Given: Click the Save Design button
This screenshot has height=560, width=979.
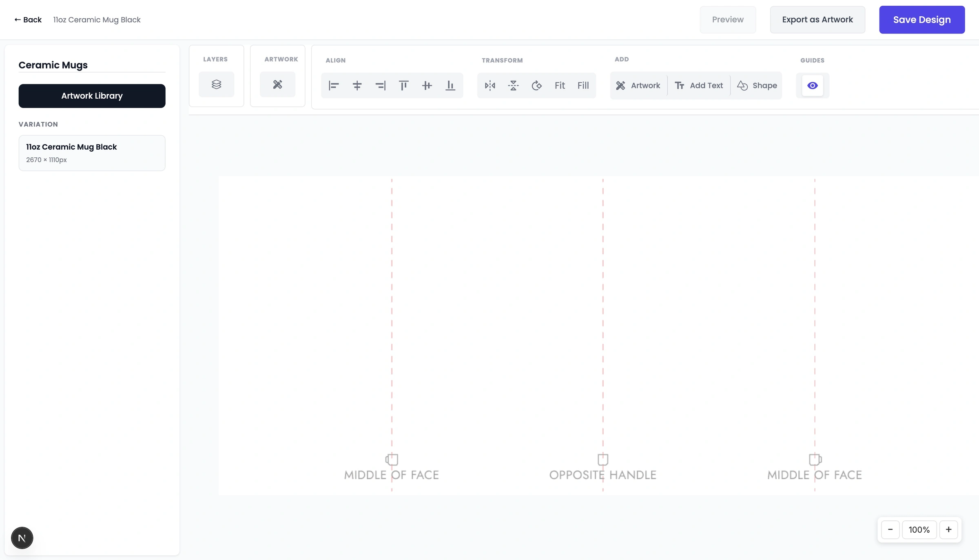Looking at the screenshot, I should pyautogui.click(x=922, y=20).
